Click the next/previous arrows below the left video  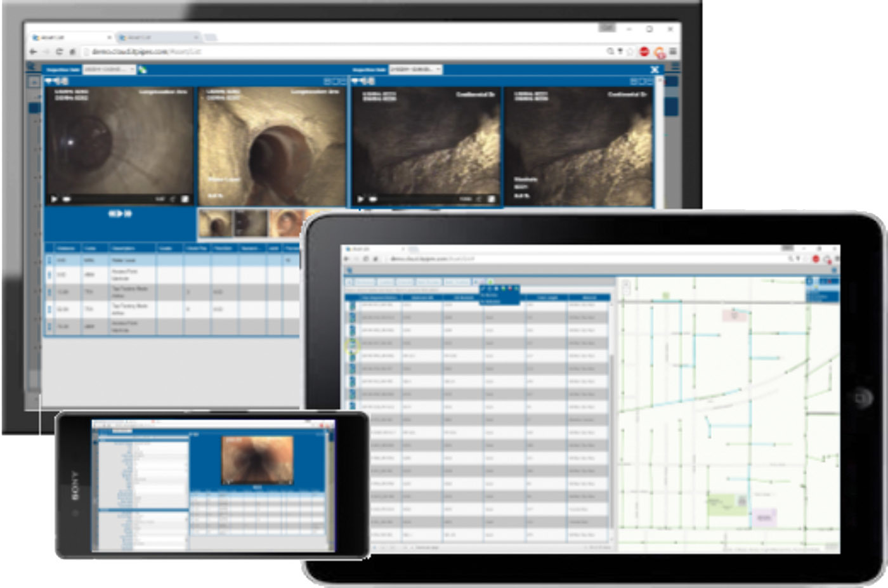pos(120,214)
